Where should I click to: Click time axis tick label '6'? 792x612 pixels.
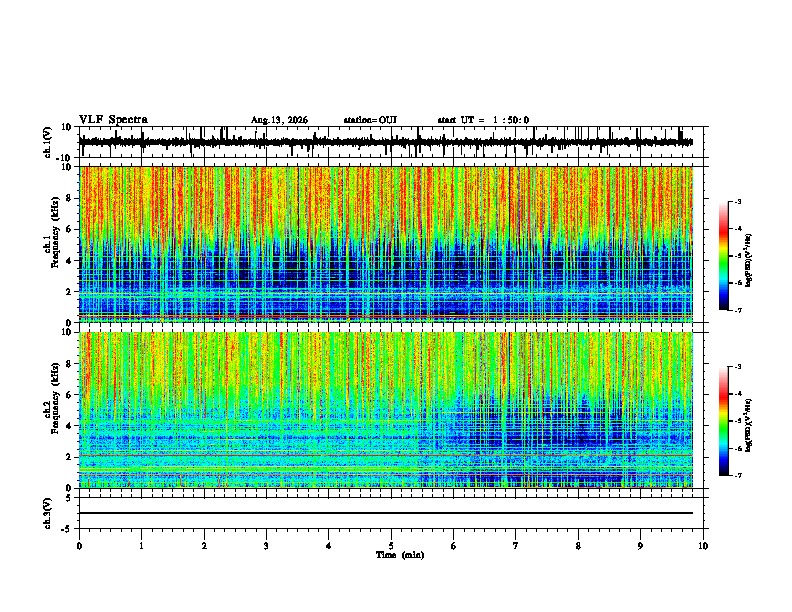point(454,546)
